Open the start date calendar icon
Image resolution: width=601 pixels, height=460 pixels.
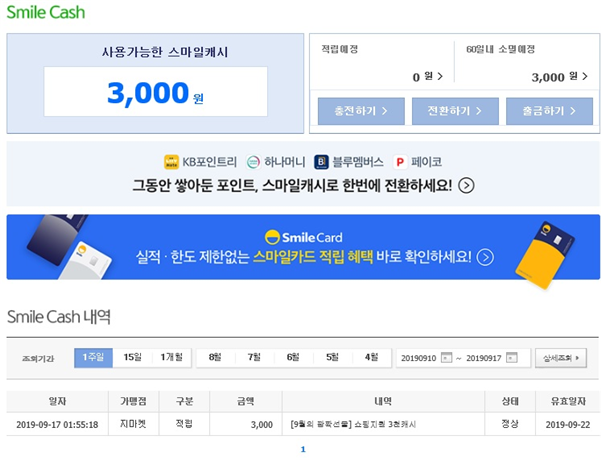[x=447, y=358]
